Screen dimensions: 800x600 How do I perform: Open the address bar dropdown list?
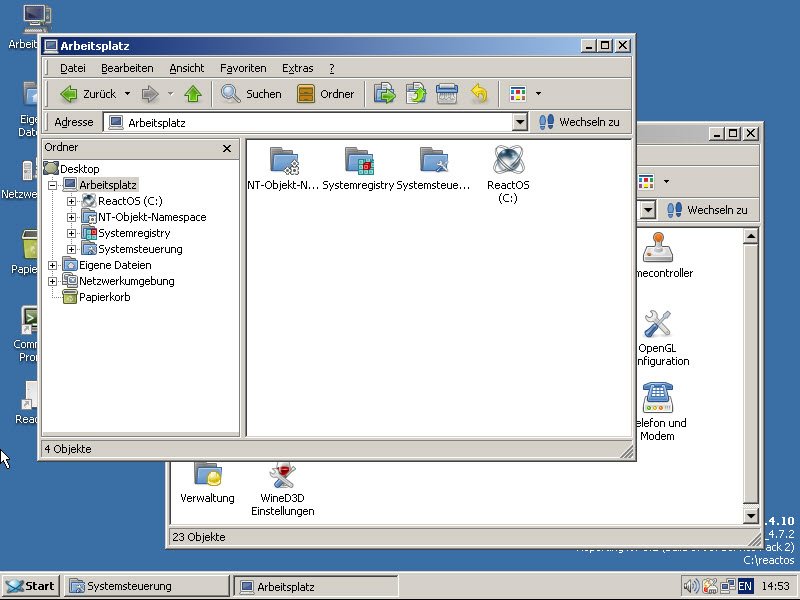click(519, 122)
